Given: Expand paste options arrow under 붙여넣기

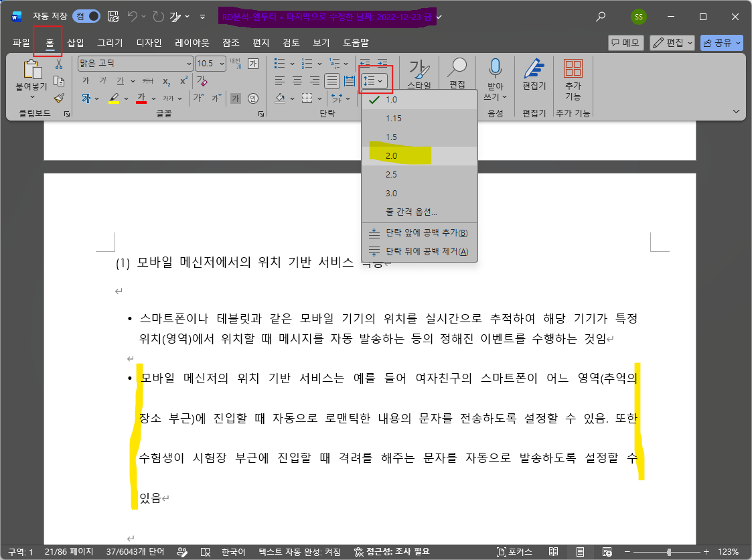Looking at the screenshot, I should pyautogui.click(x=32, y=97).
